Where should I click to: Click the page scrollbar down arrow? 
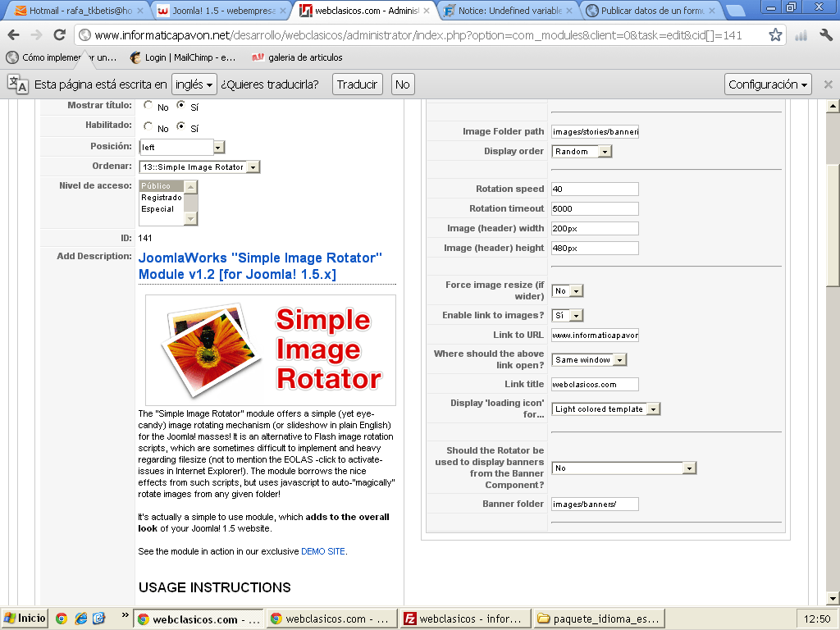coord(833,599)
